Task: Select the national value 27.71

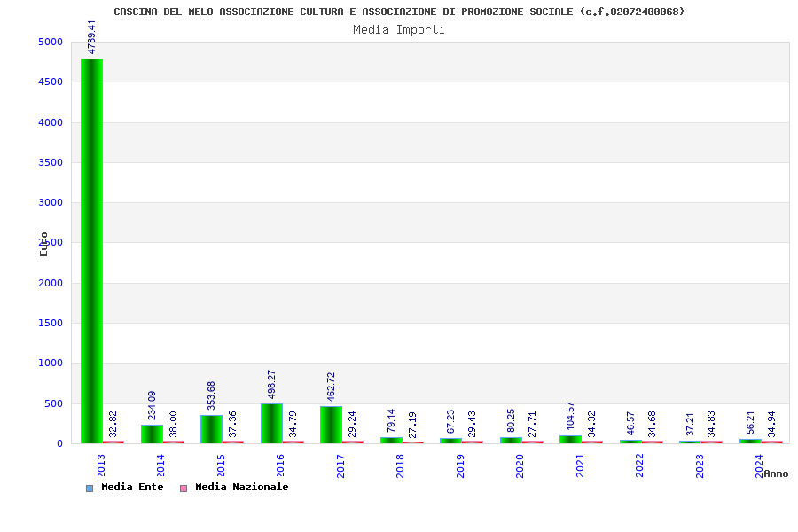Action: tap(532, 425)
